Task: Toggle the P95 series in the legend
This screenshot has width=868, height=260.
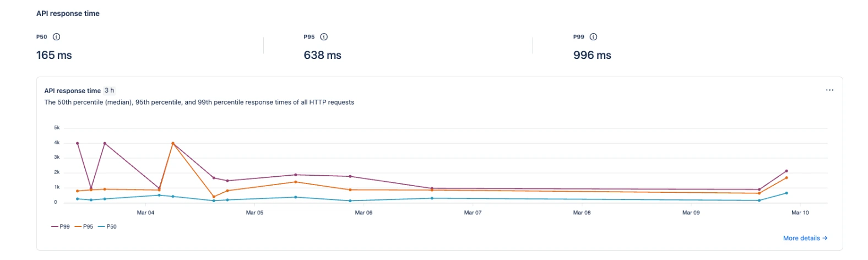Action: (x=84, y=226)
